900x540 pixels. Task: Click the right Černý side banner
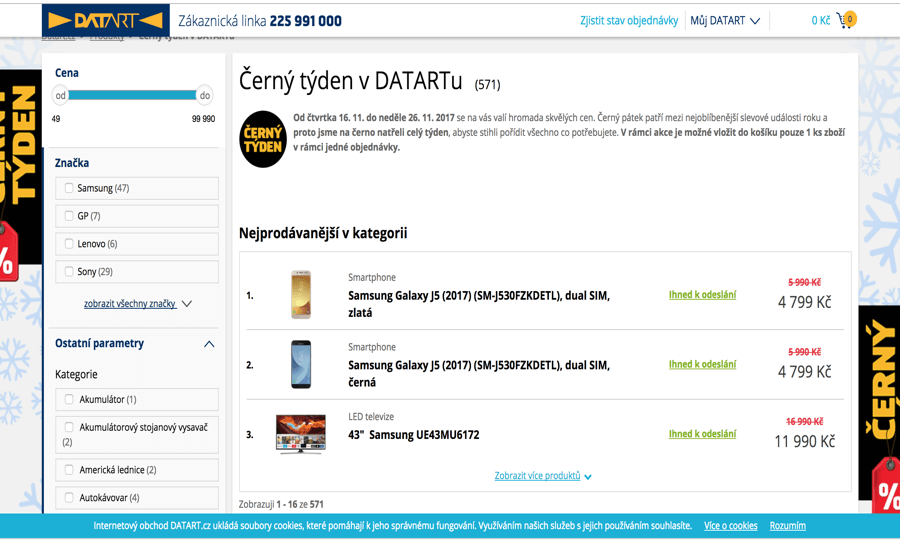(879, 409)
